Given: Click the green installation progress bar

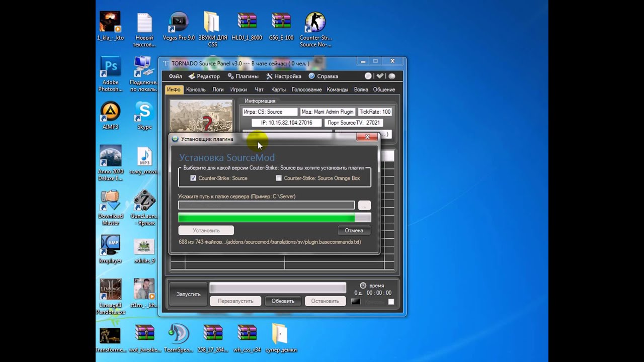Looking at the screenshot, I should pyautogui.click(x=274, y=217).
